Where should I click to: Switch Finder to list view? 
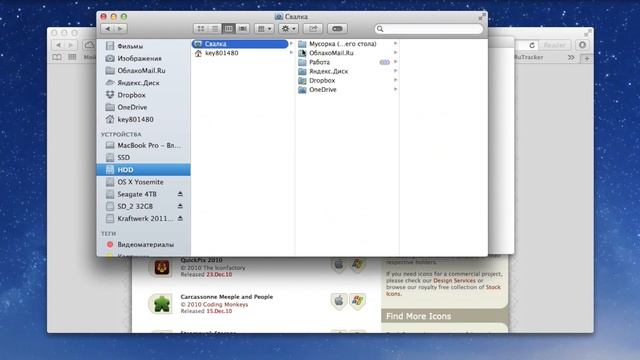[x=215, y=29]
